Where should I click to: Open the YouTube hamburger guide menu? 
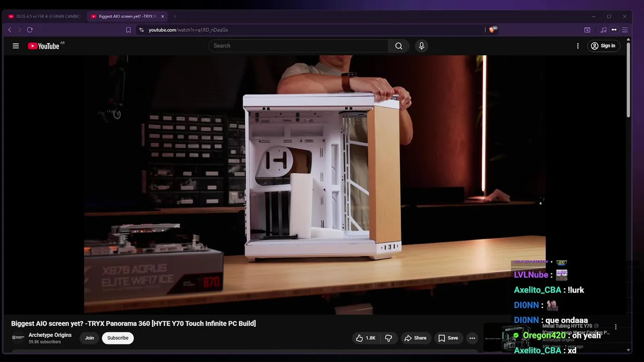tap(16, 46)
